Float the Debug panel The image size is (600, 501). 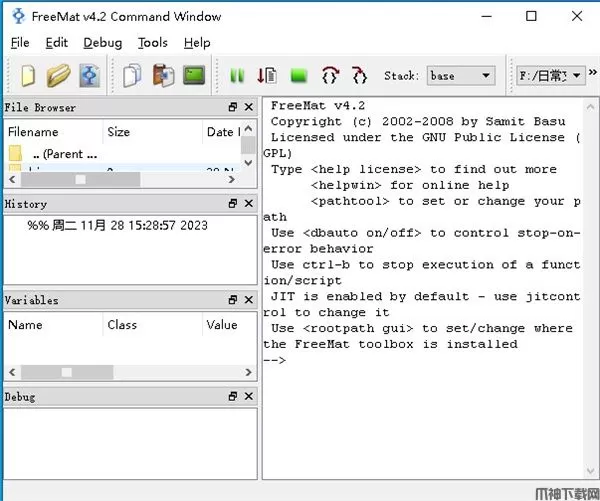point(233,396)
